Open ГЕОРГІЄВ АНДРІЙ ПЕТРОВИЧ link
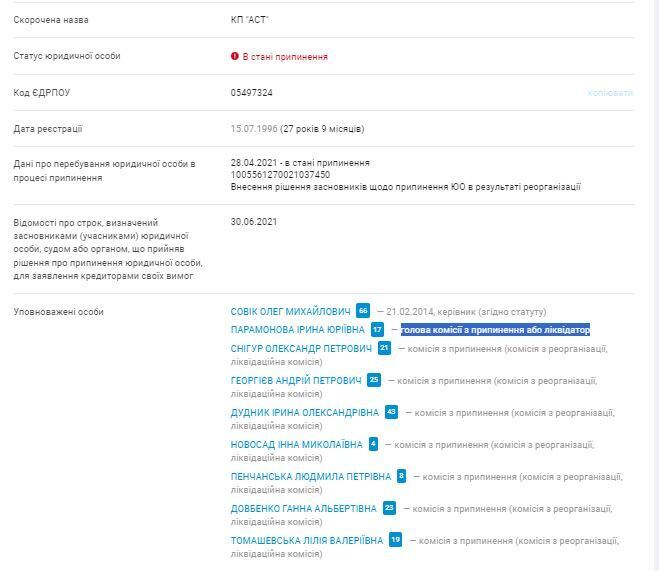The height and width of the screenshot is (571, 659). point(296,381)
